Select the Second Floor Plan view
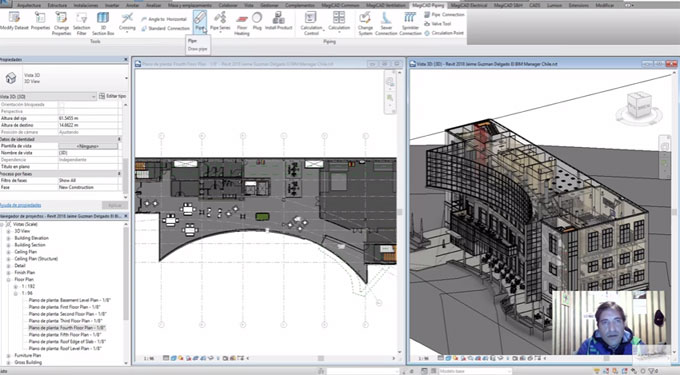Viewport: 680px width, 375px height. (x=68, y=314)
